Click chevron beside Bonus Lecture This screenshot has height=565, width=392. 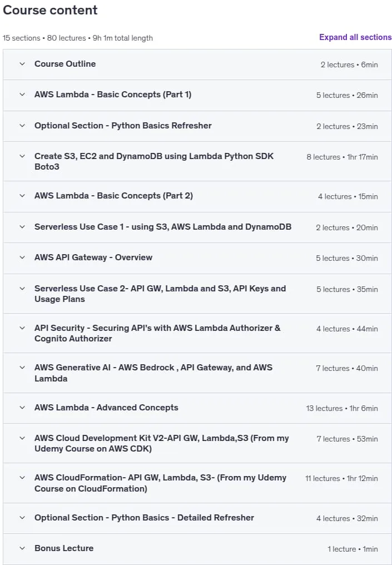[x=22, y=548]
